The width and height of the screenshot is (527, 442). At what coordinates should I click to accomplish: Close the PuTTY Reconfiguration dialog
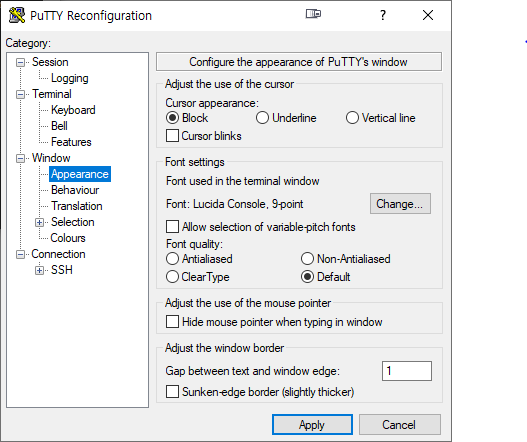click(x=428, y=15)
